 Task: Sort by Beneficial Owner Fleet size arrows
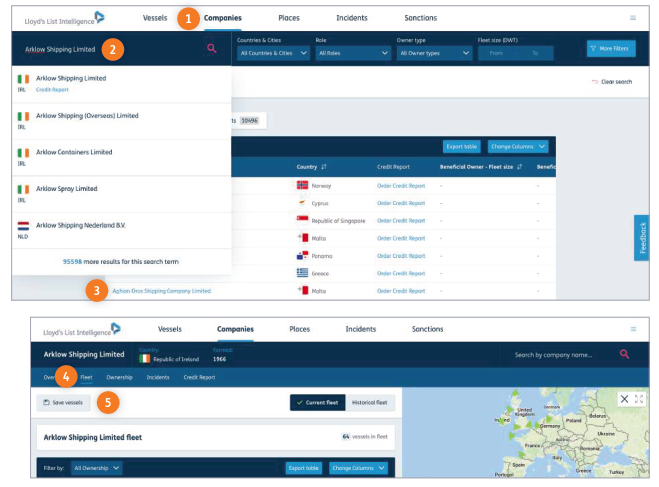519,167
